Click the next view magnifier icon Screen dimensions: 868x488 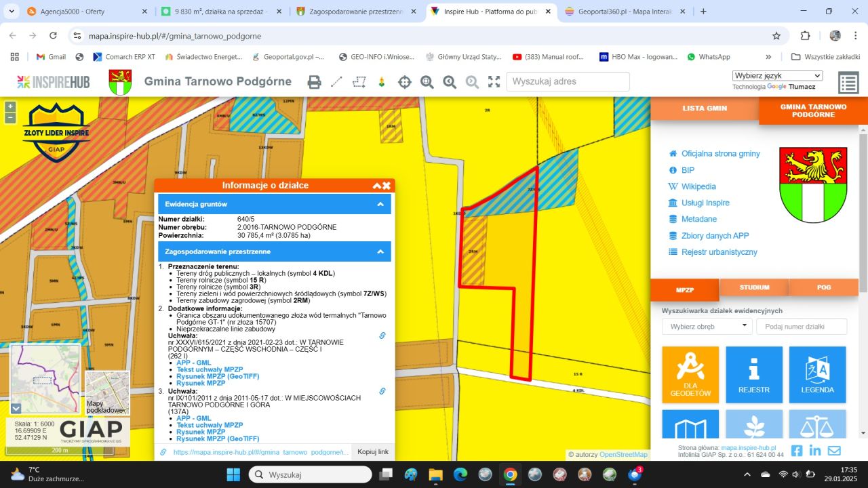click(x=472, y=82)
